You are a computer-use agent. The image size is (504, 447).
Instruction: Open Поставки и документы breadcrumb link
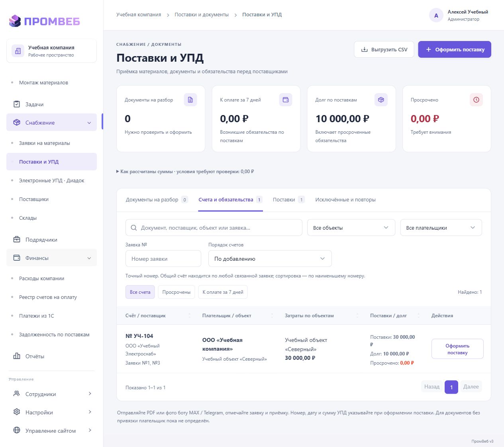point(202,15)
